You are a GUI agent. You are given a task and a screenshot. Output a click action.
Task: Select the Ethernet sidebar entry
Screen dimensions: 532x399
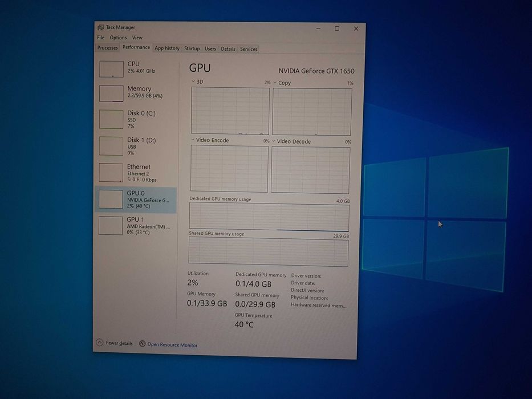click(136, 173)
